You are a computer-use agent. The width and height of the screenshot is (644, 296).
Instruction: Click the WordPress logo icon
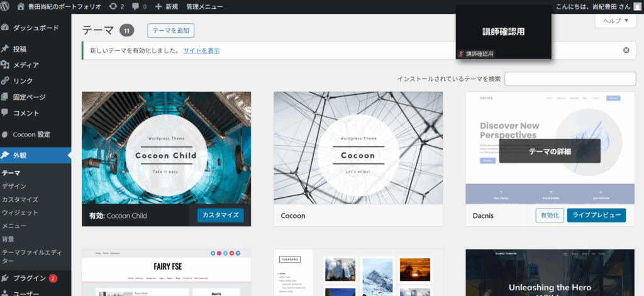(6, 6)
